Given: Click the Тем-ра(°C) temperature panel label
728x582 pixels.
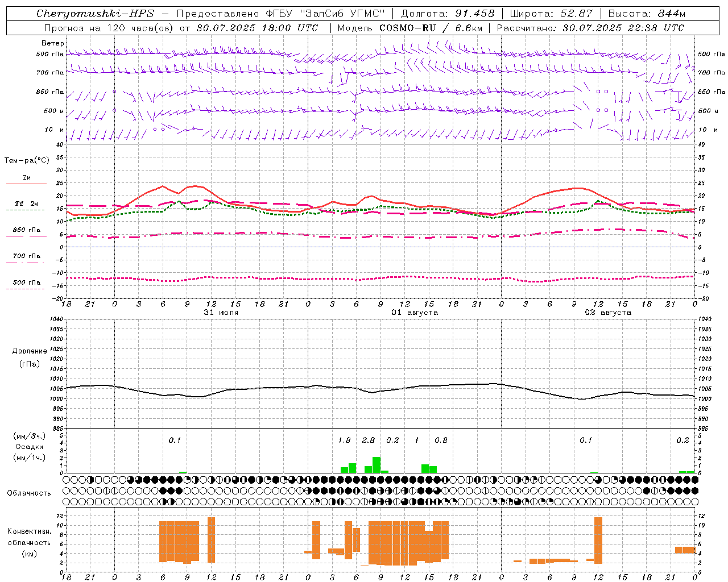Looking at the screenshot, I should [27, 161].
